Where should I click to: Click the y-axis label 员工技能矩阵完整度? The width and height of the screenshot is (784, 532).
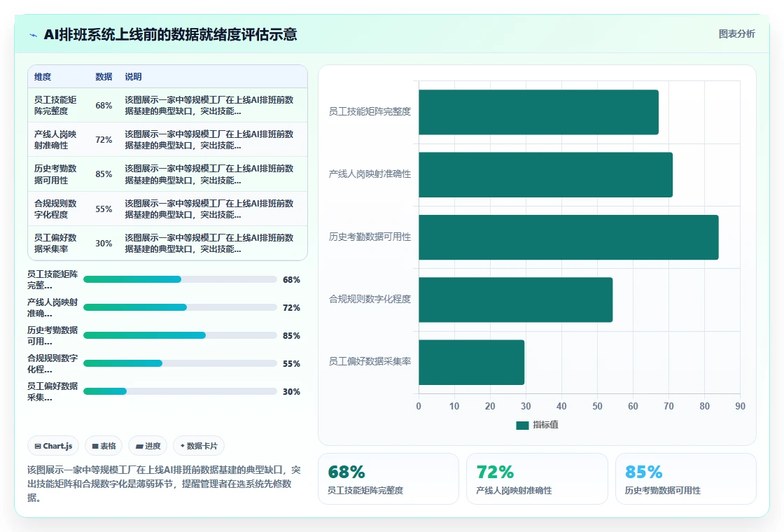[x=370, y=111]
